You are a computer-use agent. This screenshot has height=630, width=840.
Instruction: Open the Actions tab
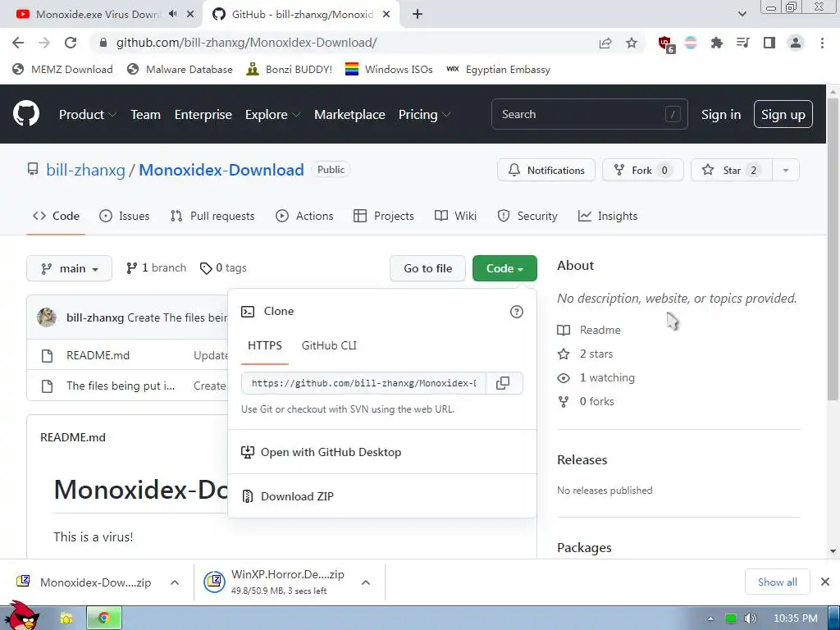304,216
